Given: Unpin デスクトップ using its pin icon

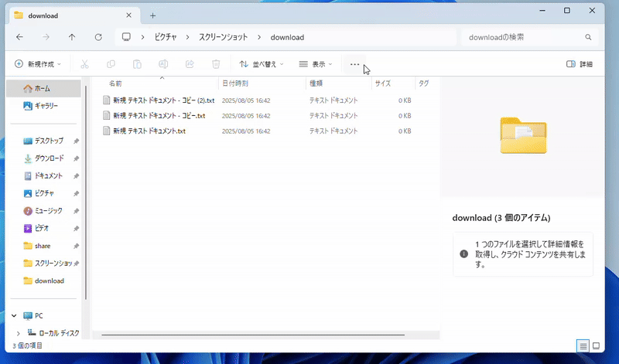Looking at the screenshot, I should pos(76,141).
